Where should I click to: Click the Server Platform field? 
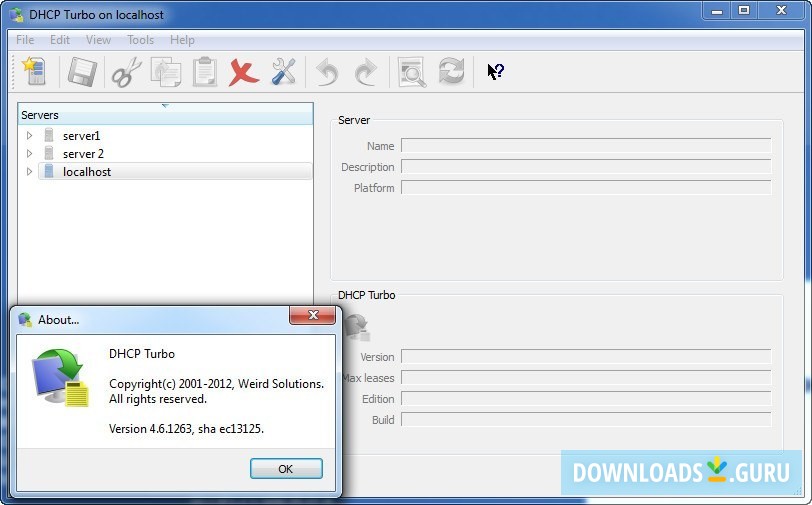(x=586, y=187)
